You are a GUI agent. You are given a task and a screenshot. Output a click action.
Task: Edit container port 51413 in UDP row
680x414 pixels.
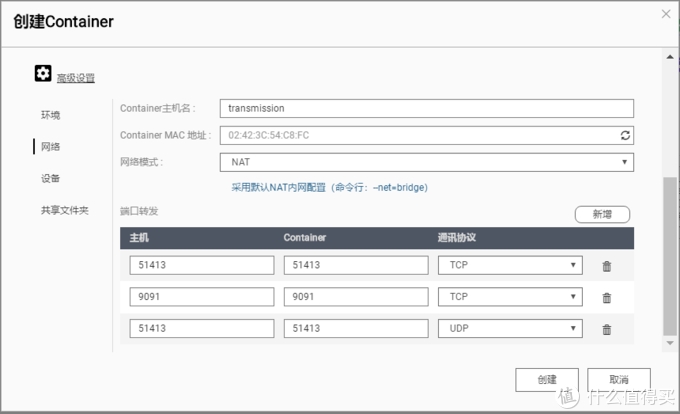tap(356, 328)
